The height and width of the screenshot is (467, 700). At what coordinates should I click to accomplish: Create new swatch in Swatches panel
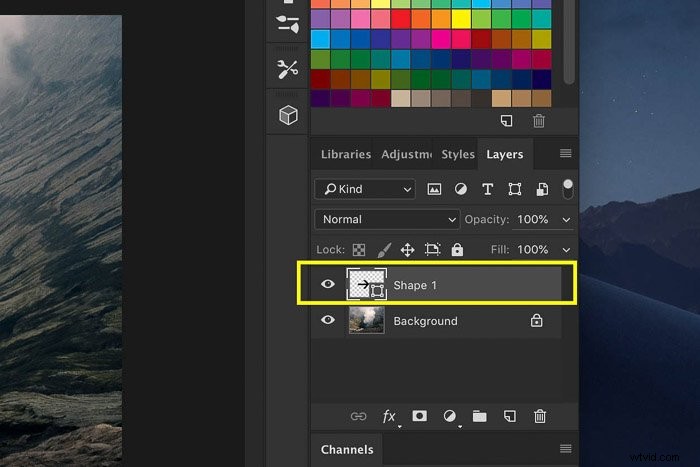[506, 121]
